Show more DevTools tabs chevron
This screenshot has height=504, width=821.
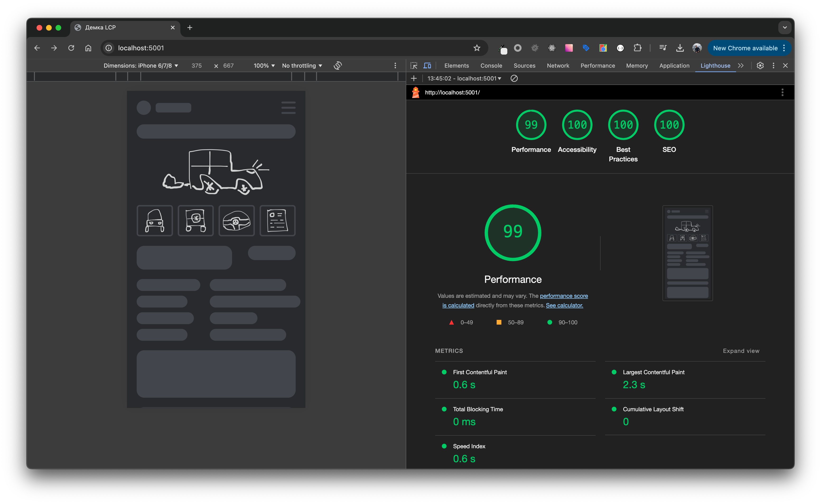pos(741,66)
